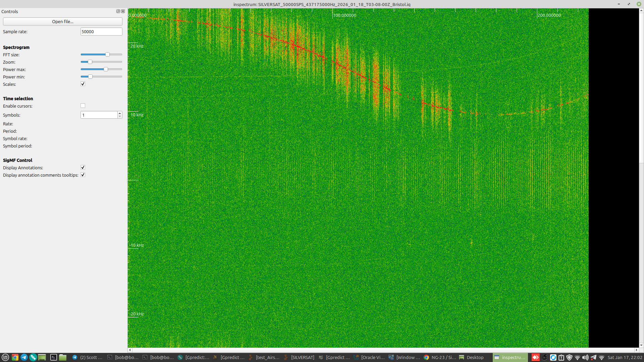The image size is (644, 362).
Task: Enable cursors checkbox in Time selection
Action: coord(83,106)
